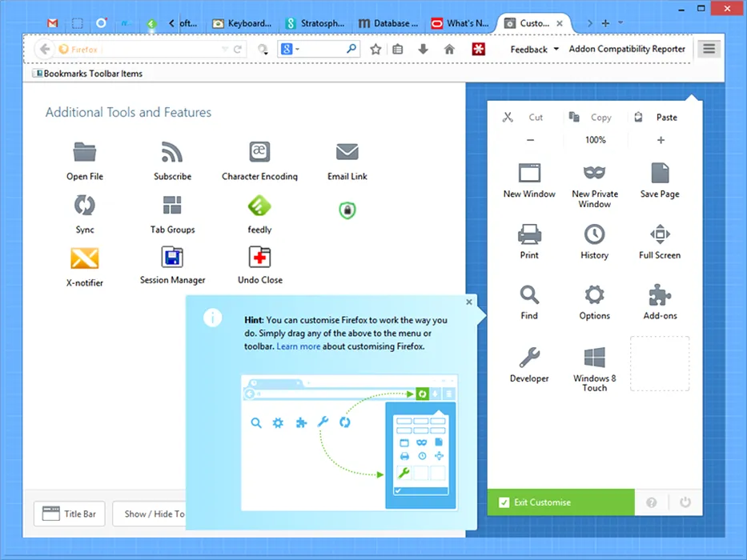747x560 pixels.
Task: Click the Sync icon
Action: click(x=84, y=206)
